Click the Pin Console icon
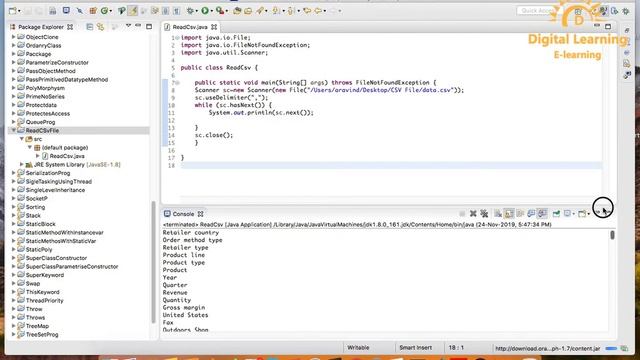 (x=556, y=213)
